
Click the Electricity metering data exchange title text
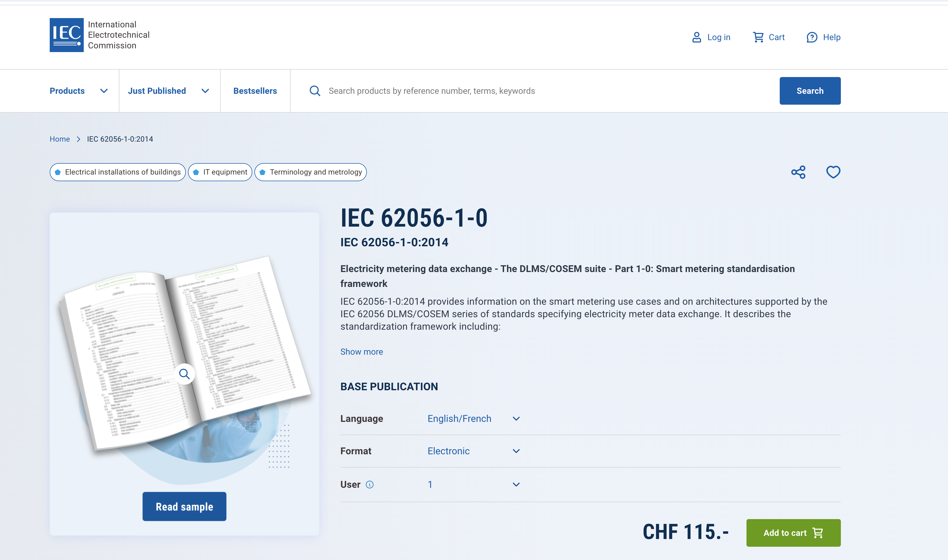(567, 276)
